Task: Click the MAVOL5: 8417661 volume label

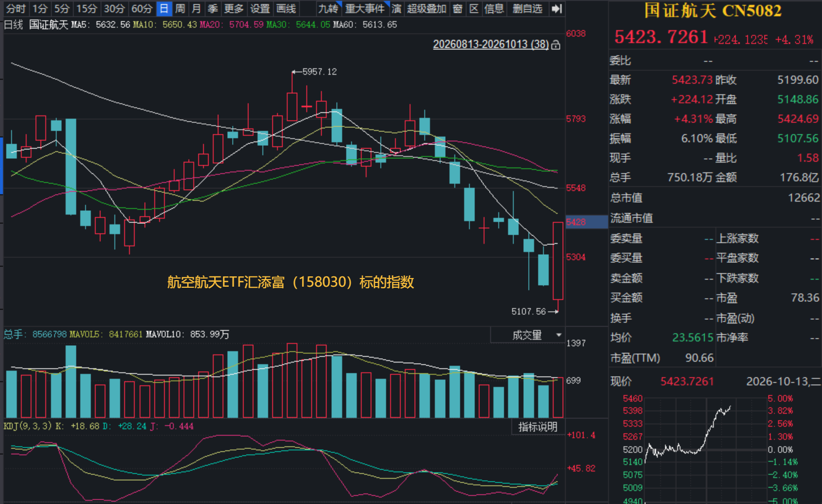Action: coord(106,334)
